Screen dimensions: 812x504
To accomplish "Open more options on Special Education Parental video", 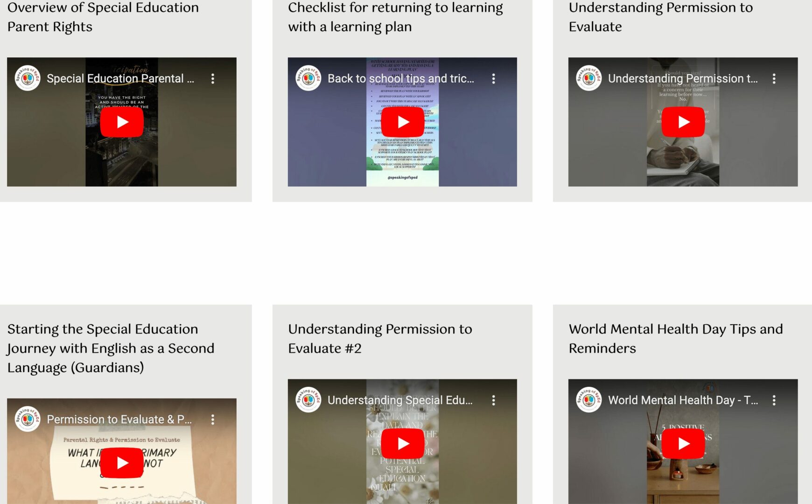I will click(213, 78).
